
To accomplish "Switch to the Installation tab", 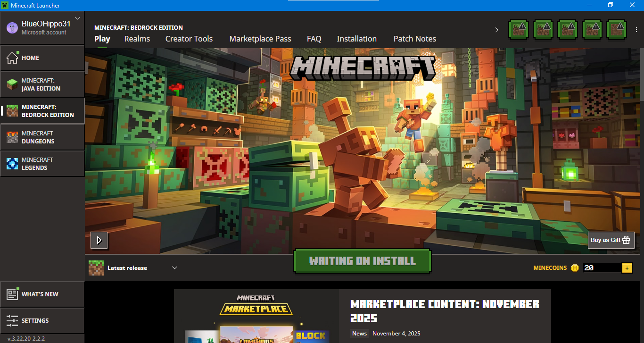I will pyautogui.click(x=357, y=39).
